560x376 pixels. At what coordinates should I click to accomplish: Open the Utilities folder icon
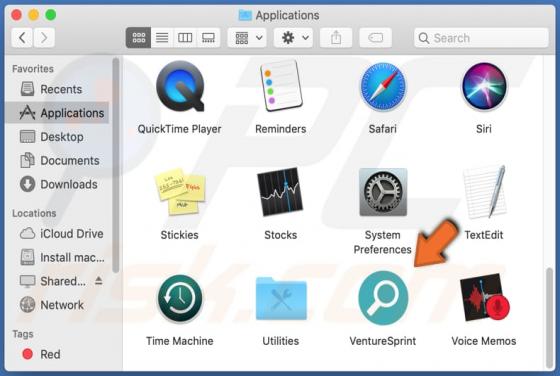281,299
